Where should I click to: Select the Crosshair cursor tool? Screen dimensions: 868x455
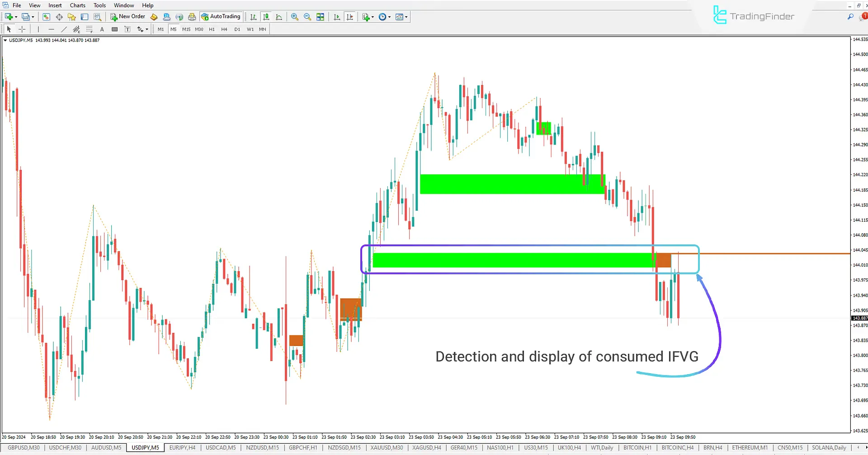(22, 29)
